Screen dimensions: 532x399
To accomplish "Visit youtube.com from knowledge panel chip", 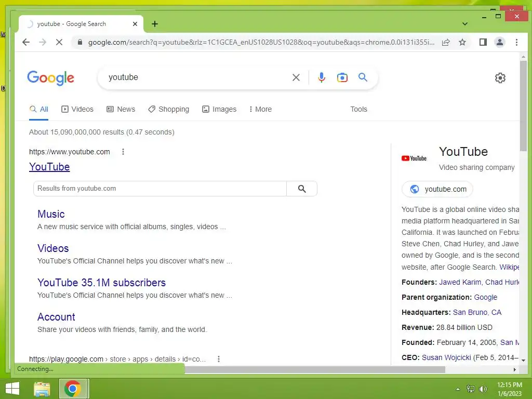I will coord(437,189).
